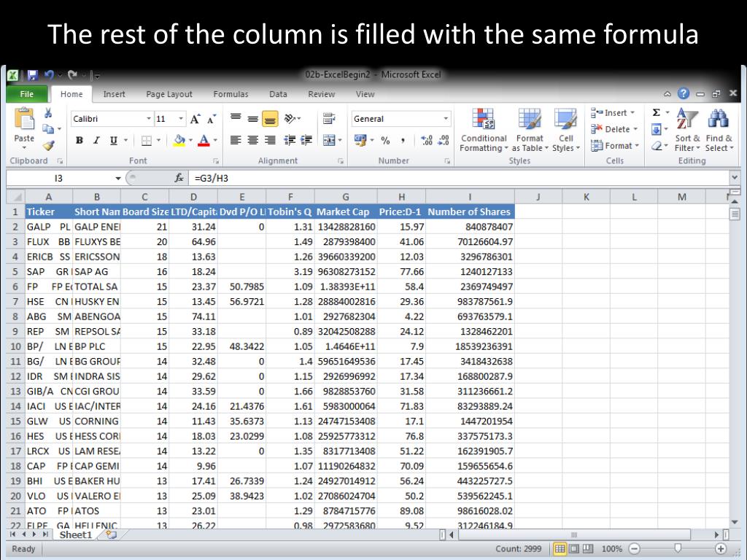Screen dimensions: 747x560
Task: Click row 10 header
Action: click(16, 346)
